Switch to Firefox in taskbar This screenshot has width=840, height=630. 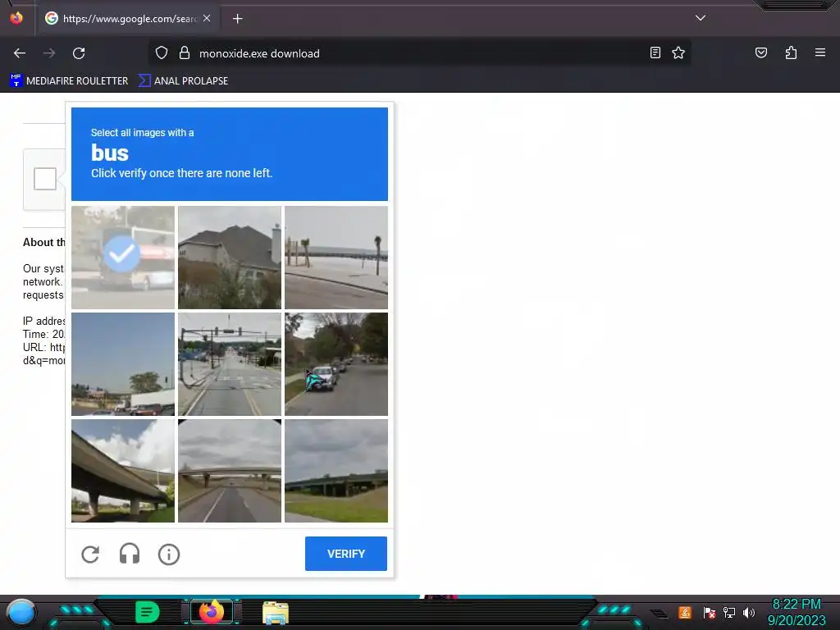tap(212, 612)
